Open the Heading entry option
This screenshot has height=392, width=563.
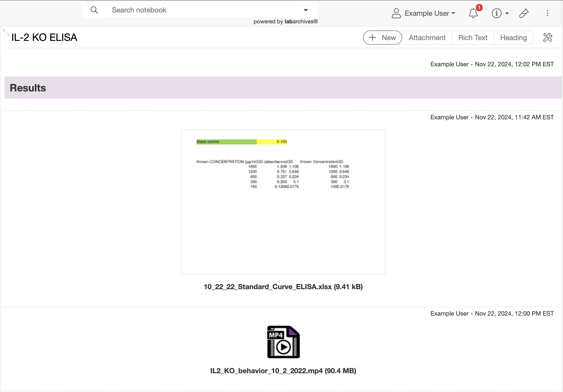(x=513, y=37)
